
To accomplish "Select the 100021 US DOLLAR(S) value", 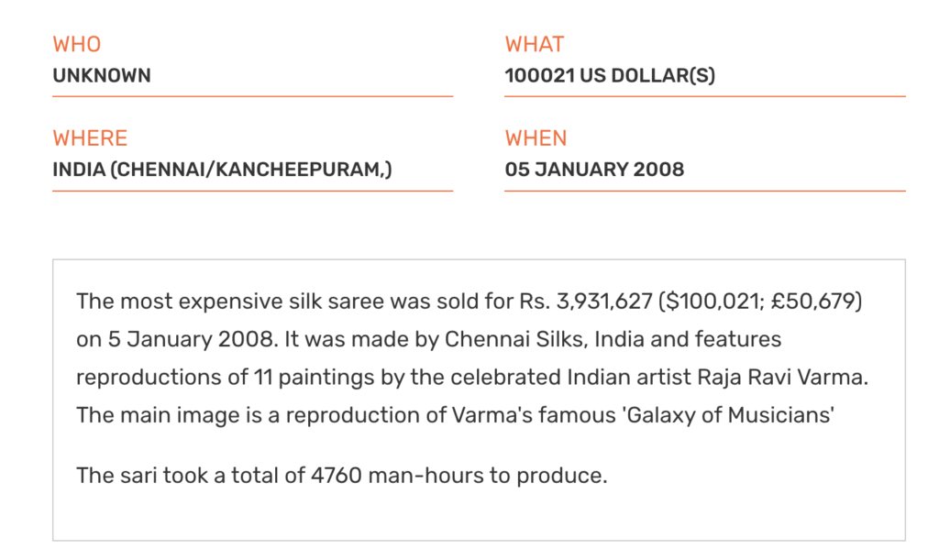I will (610, 75).
